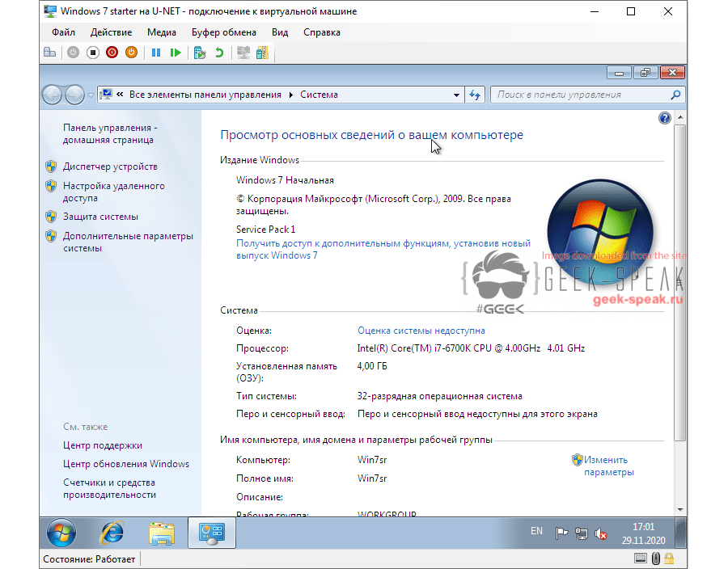728x569 pixels.
Task: Open the Медиа menu
Action: click(x=162, y=32)
